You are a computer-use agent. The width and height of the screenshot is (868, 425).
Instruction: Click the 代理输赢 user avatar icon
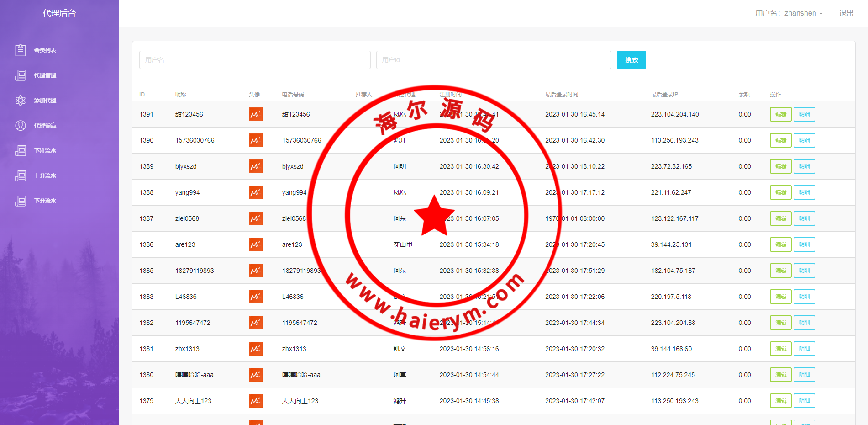click(x=21, y=125)
